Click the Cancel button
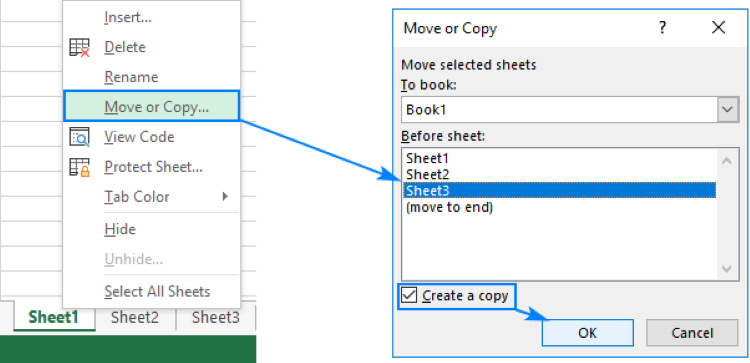The width and height of the screenshot is (750, 363). [x=692, y=333]
